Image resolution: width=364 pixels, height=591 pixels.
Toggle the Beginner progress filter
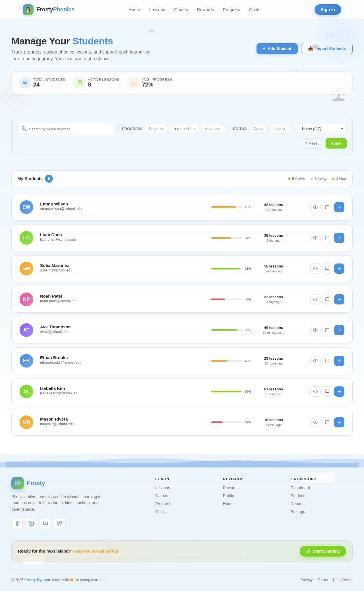tap(156, 129)
